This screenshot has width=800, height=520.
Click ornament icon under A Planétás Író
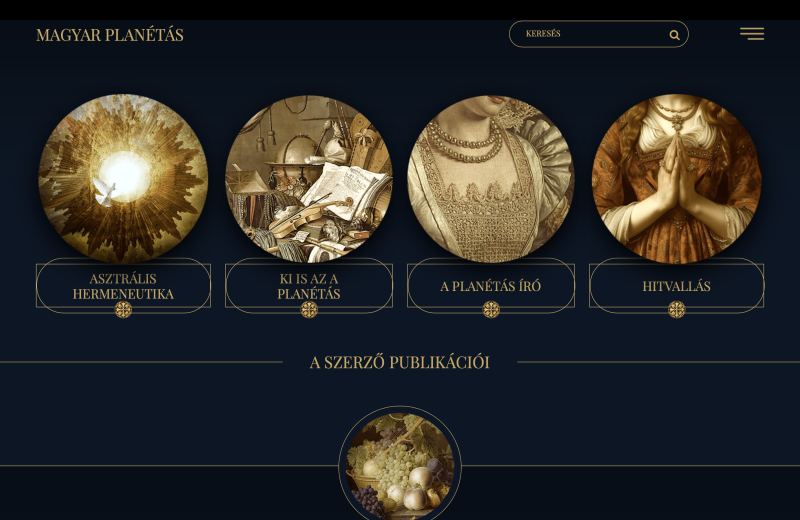pos(491,309)
